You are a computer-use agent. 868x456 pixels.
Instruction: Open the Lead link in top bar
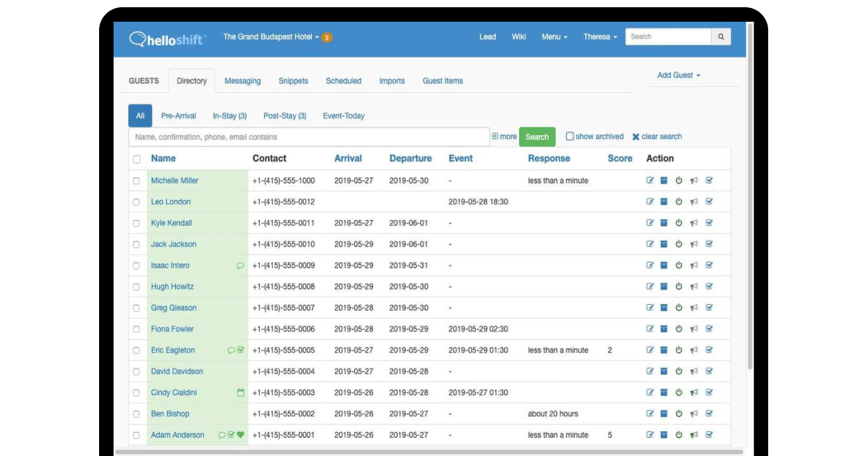488,37
